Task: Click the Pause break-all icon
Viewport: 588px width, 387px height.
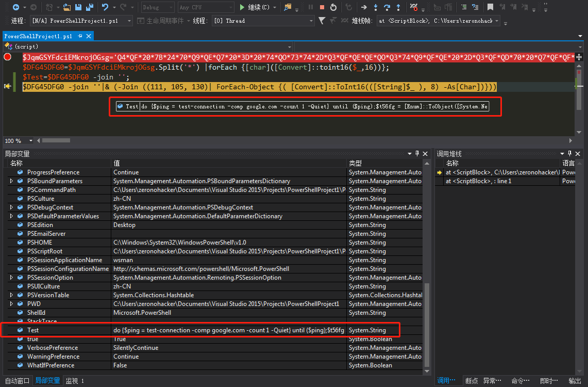Action: (311, 7)
